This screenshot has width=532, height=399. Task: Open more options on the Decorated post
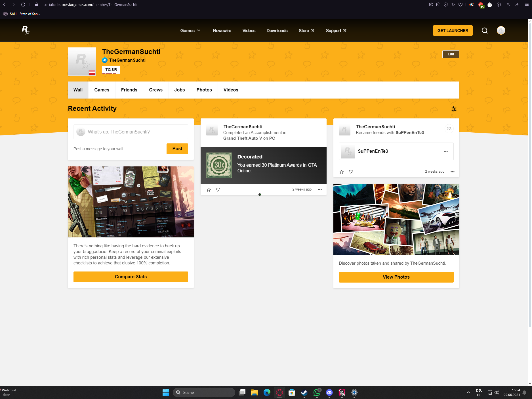point(320,189)
